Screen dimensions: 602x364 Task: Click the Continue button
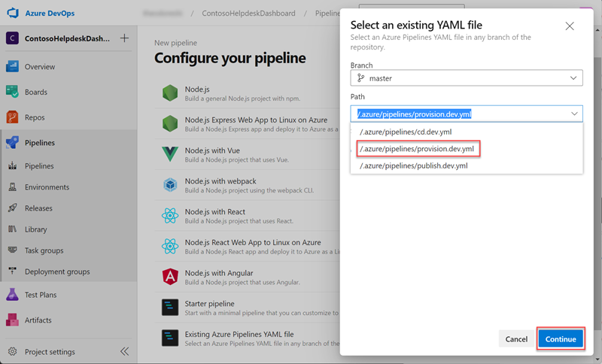(x=561, y=338)
